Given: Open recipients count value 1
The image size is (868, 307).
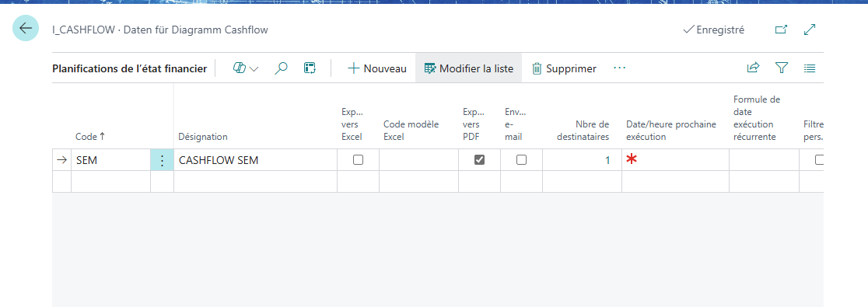Looking at the screenshot, I should (x=607, y=160).
